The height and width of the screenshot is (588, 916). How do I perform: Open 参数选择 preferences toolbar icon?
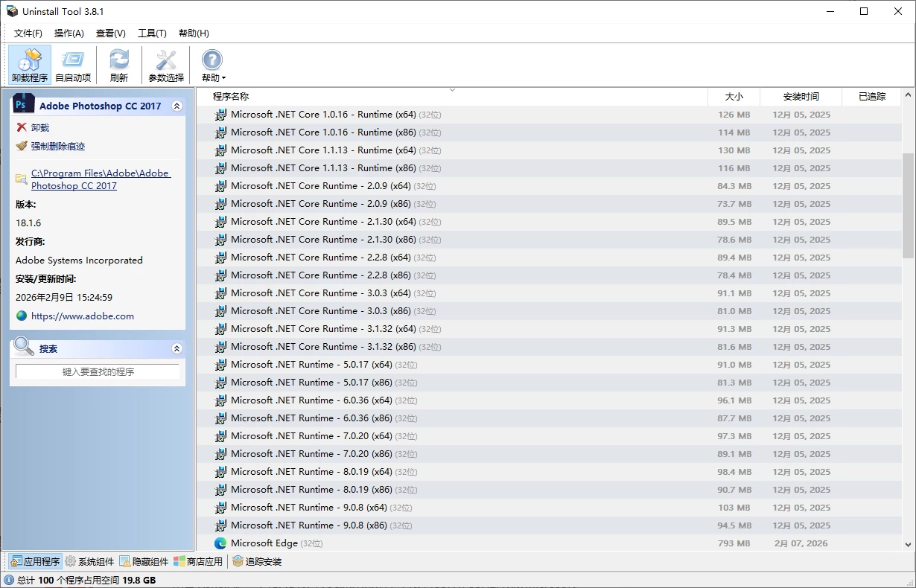tap(165, 65)
